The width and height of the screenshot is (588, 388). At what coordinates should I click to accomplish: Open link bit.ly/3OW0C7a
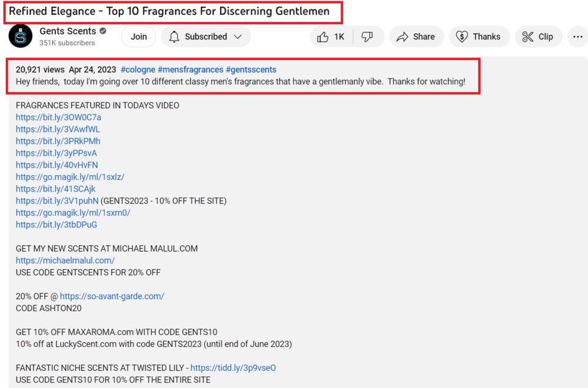(58, 118)
